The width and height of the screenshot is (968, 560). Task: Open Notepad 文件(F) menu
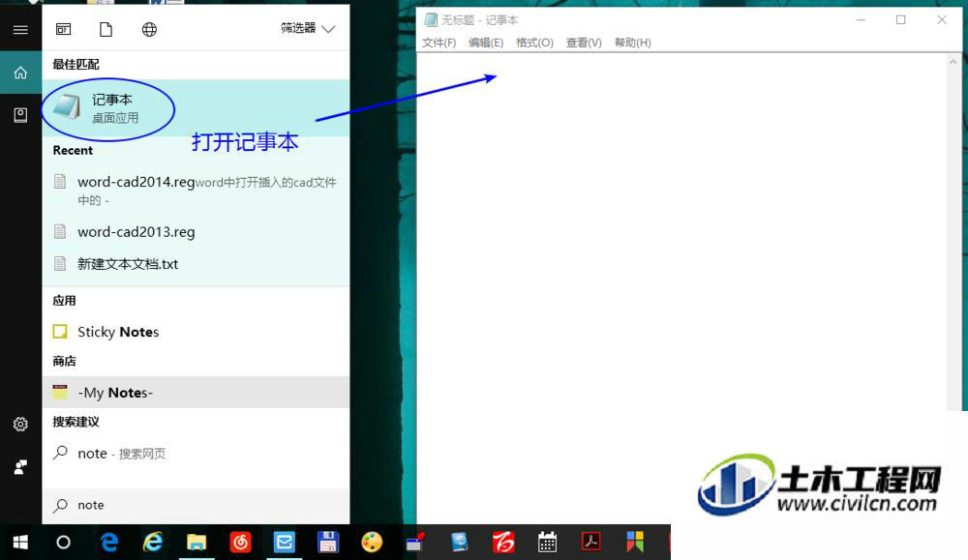[439, 43]
